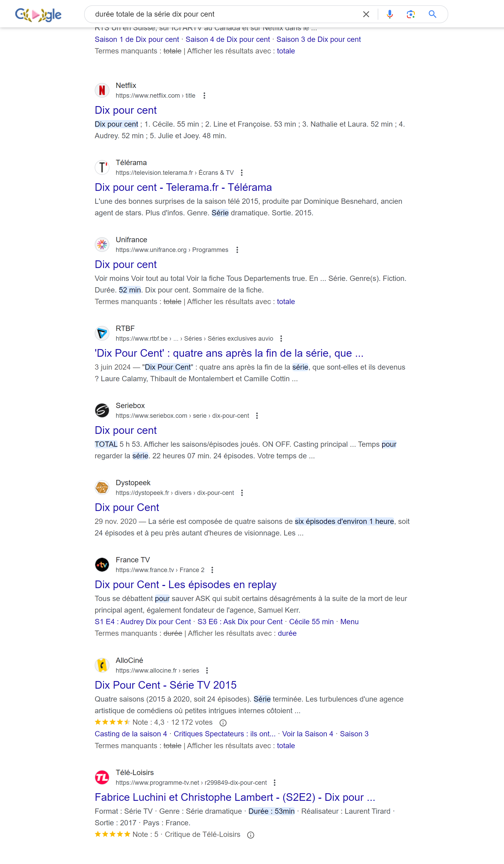Image resolution: width=504 pixels, height=864 pixels.
Task: Go to Google homepage via the doodle logo
Action: (x=38, y=15)
